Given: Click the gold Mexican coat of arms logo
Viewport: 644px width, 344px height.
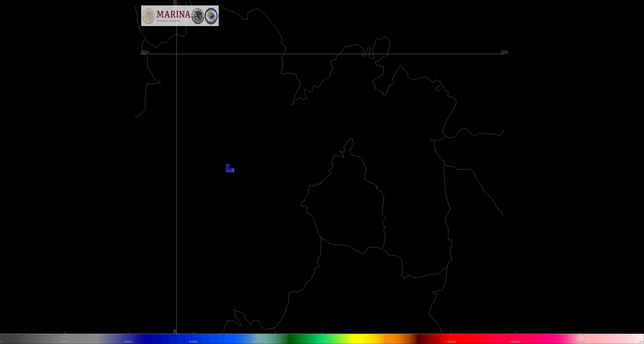Looking at the screenshot, I should [x=148, y=16].
